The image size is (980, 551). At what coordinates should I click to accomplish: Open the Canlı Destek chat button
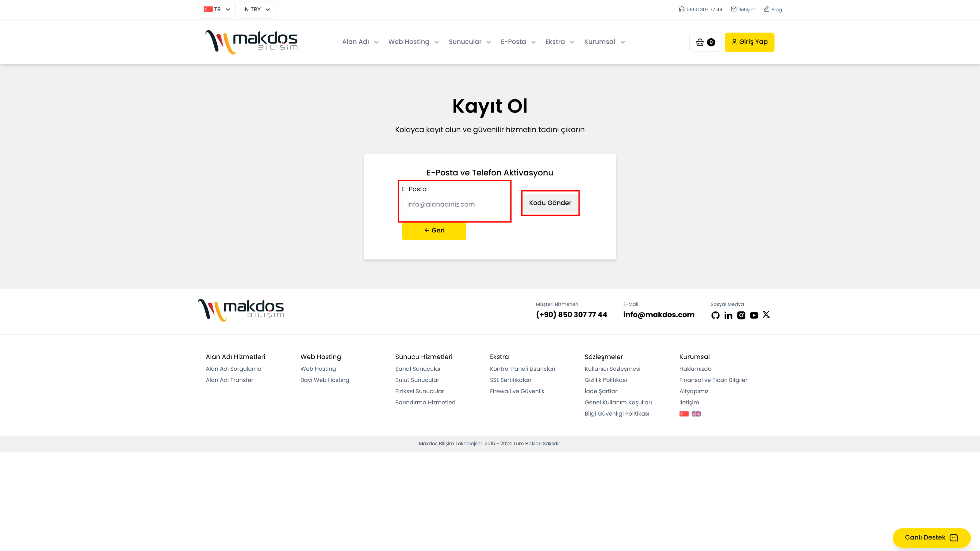pyautogui.click(x=931, y=538)
